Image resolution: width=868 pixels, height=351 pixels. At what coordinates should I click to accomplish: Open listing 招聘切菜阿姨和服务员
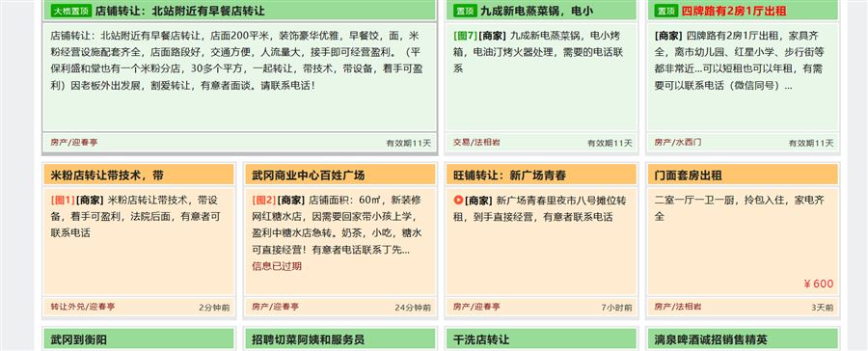[309, 339]
